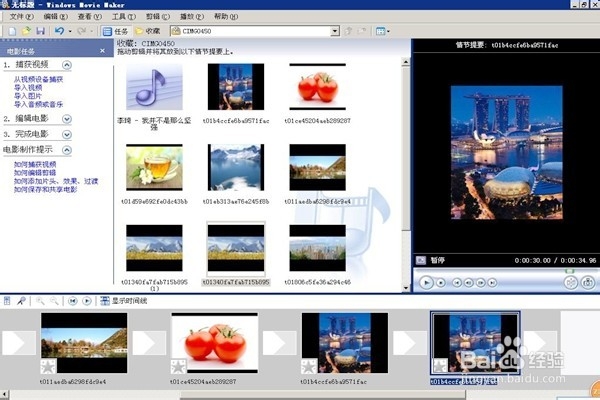
Task: Click 从视频设备捕获 link
Action: (38, 80)
